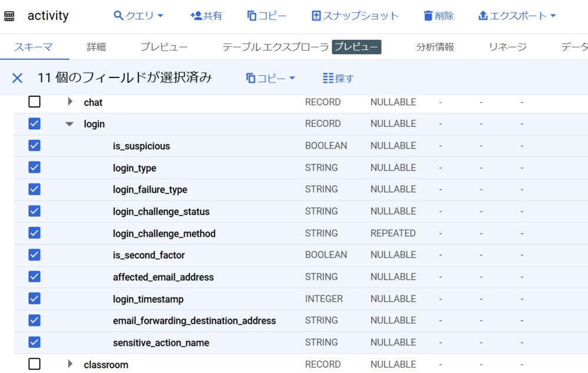Collapse the login record row
588x373 pixels.
pos(69,123)
